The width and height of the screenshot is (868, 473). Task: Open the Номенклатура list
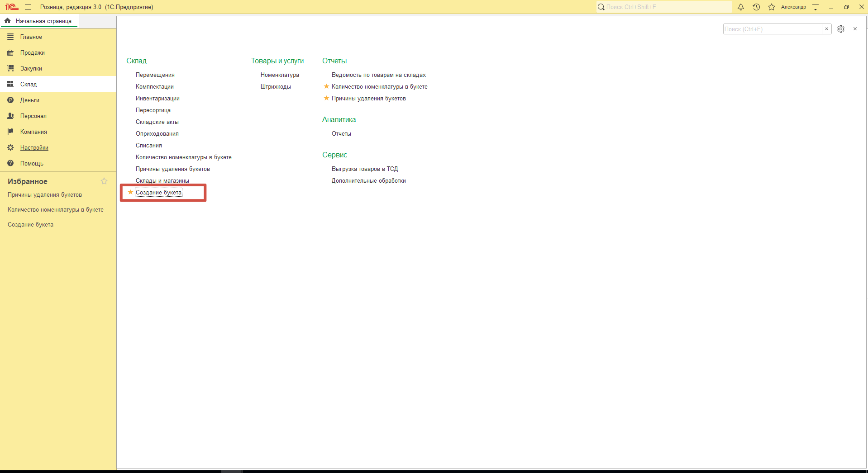279,75
